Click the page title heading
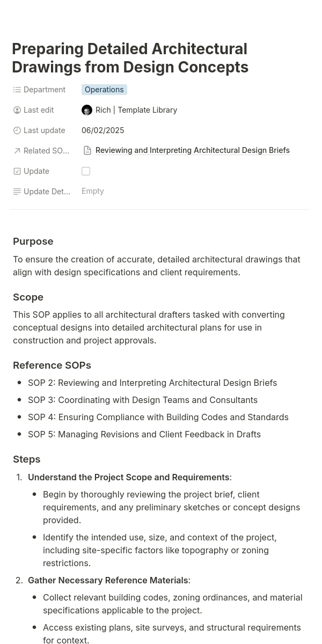Image resolution: width=322 pixels, height=644 pixels. coord(130,58)
